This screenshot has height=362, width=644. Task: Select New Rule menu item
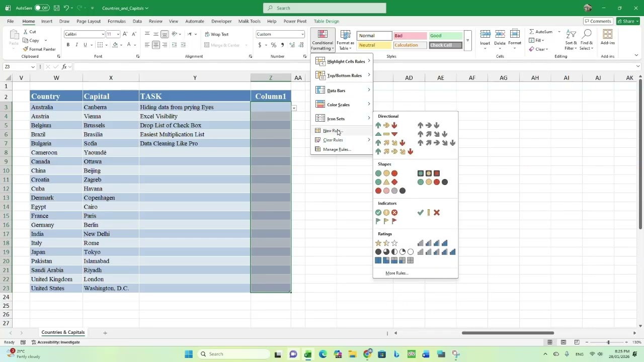(342, 131)
